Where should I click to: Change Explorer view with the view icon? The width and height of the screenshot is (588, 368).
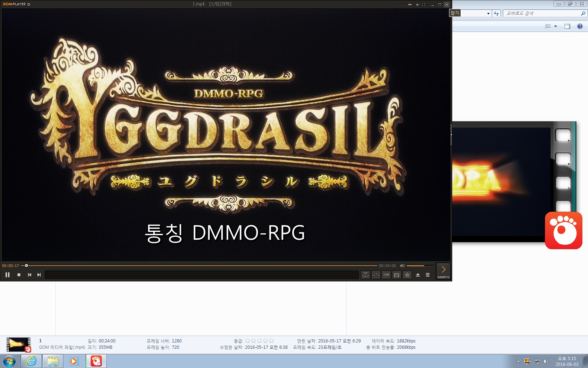548,26
